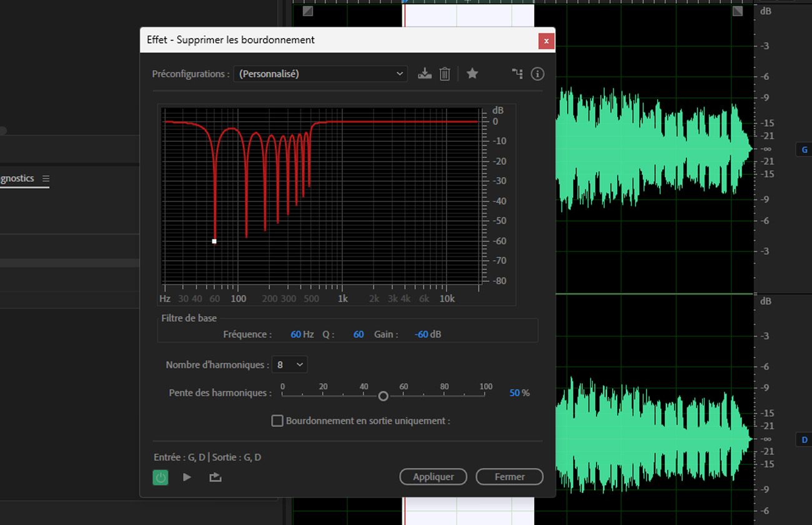The height and width of the screenshot is (525, 812).
Task: Click the "Pente des harmoniques :" label
Action: point(220,393)
